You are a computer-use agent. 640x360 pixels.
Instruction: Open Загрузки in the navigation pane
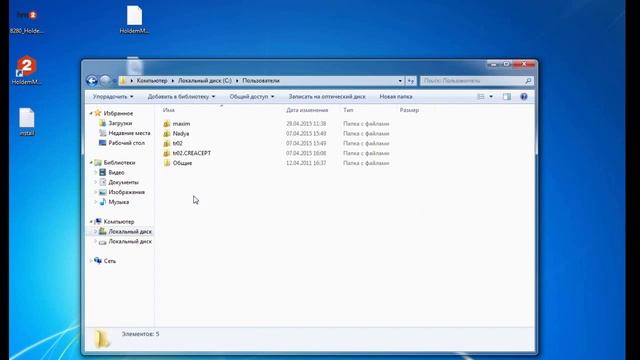[120, 123]
